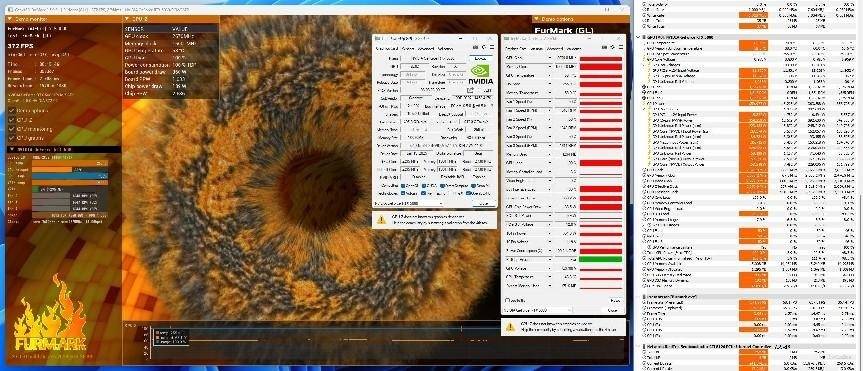Image resolution: width=863 pixels, height=371 pixels.
Task: Click the Reset button in Sensors window
Action: tap(615, 301)
